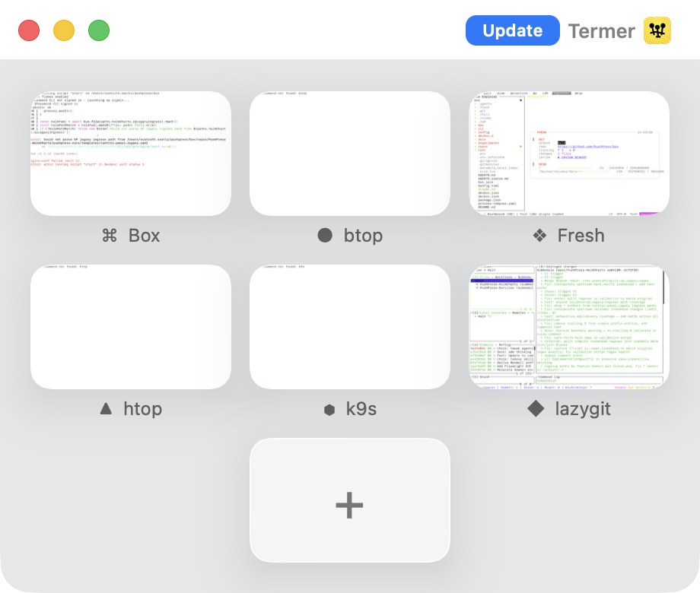
Task: Open the htop terminal thumbnail
Action: pyautogui.click(x=131, y=327)
